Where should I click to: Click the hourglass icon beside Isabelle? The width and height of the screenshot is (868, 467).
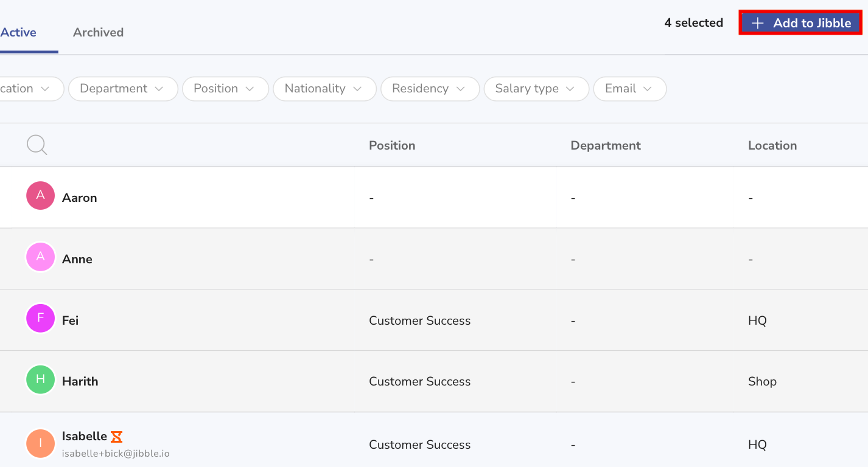(117, 437)
